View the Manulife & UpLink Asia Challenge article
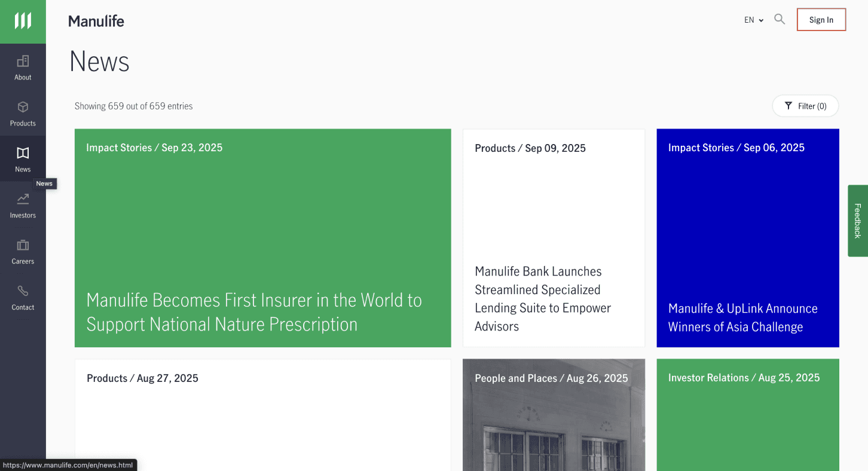The image size is (868, 471). [748, 237]
